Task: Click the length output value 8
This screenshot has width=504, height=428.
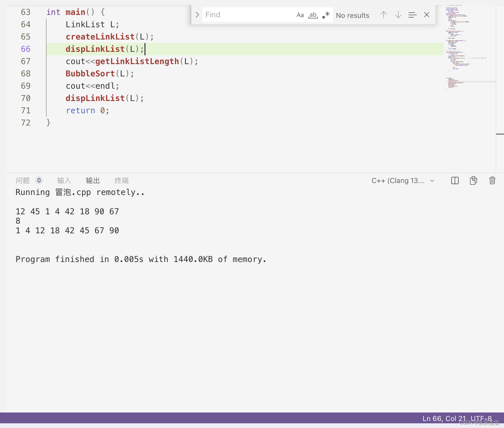Action: pos(18,221)
